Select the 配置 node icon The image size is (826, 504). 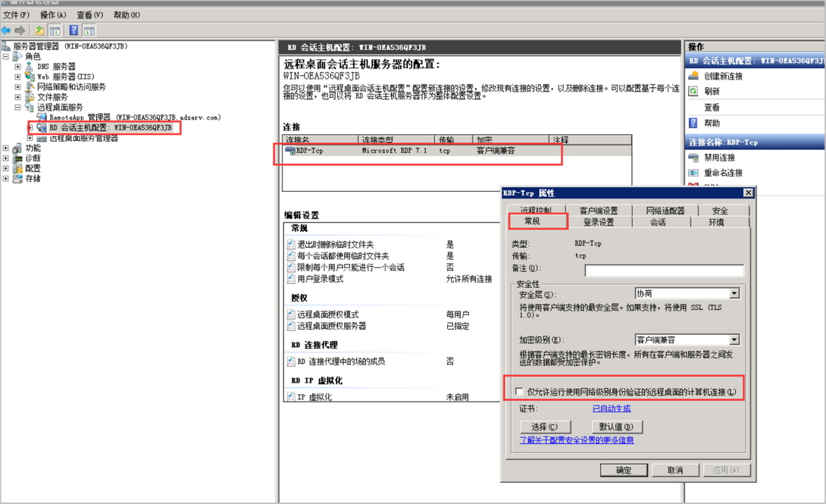pos(17,168)
